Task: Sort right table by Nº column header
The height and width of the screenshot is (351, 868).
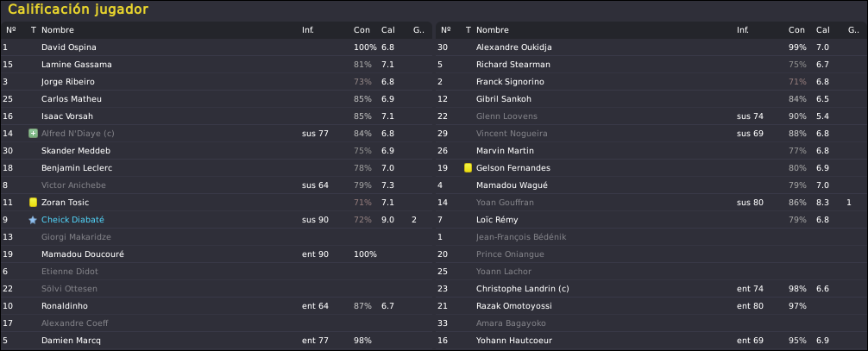Action: (x=445, y=30)
